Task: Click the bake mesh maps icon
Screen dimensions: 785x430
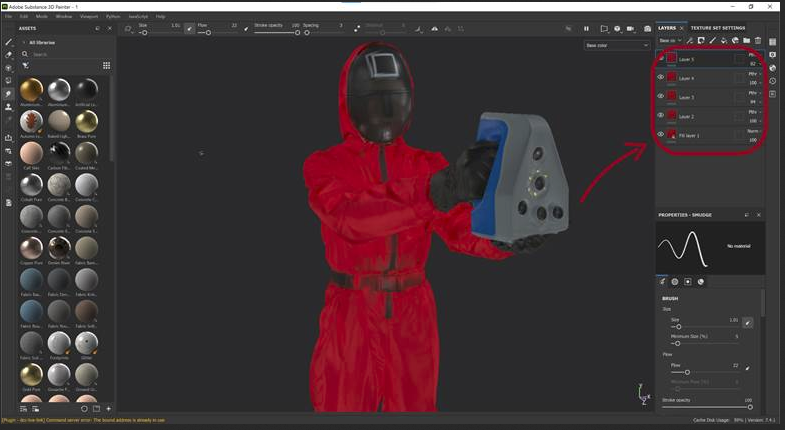Action: click(9, 151)
